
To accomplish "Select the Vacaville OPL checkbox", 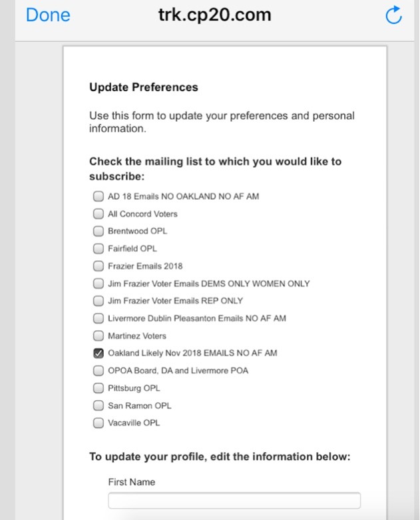I will [98, 423].
